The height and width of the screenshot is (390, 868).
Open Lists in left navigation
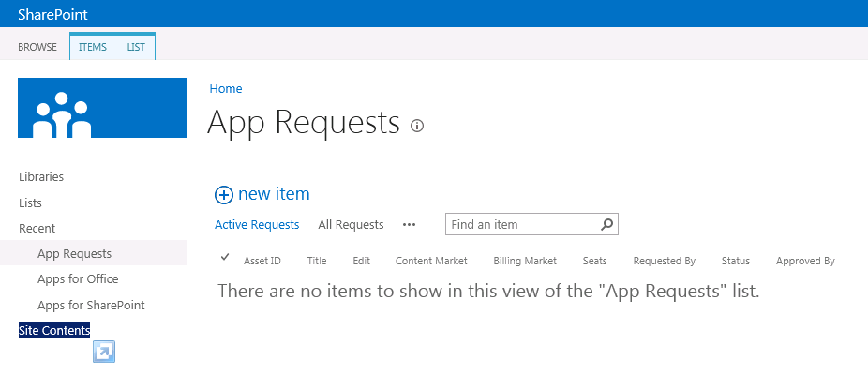[30, 202]
